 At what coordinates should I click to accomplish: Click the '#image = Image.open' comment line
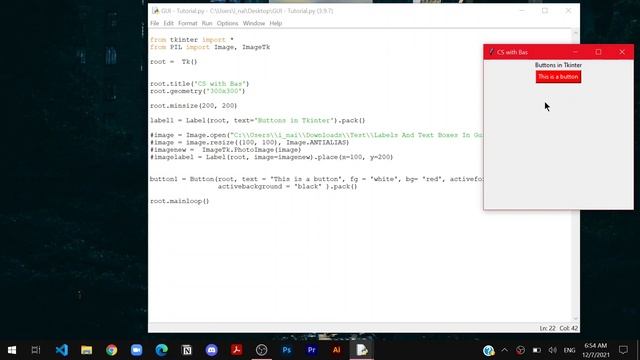(x=316, y=135)
